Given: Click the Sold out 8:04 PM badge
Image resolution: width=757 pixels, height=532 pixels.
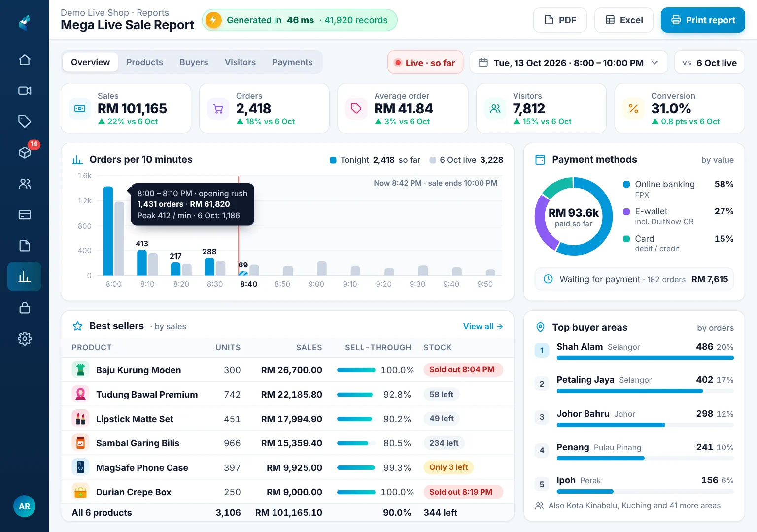Looking at the screenshot, I should (x=462, y=370).
